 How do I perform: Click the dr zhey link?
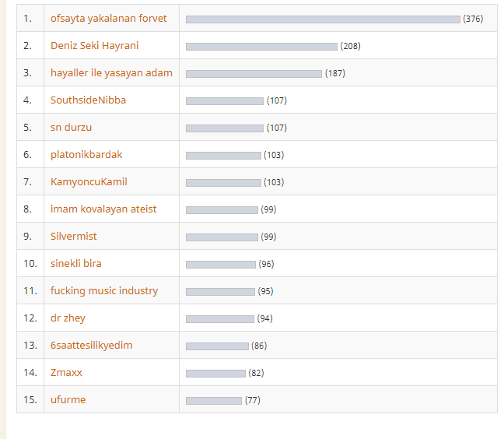68,318
